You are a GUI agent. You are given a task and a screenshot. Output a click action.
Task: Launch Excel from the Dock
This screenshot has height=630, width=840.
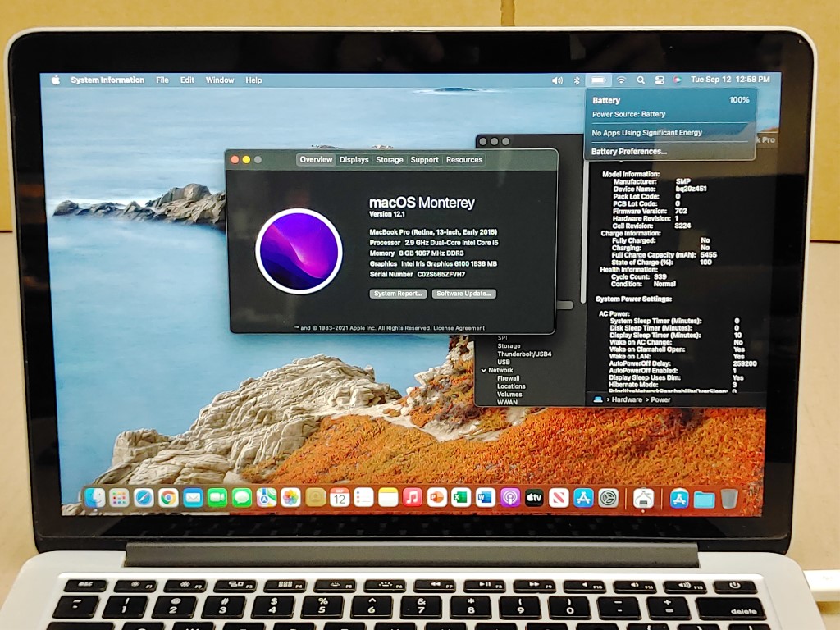461,498
